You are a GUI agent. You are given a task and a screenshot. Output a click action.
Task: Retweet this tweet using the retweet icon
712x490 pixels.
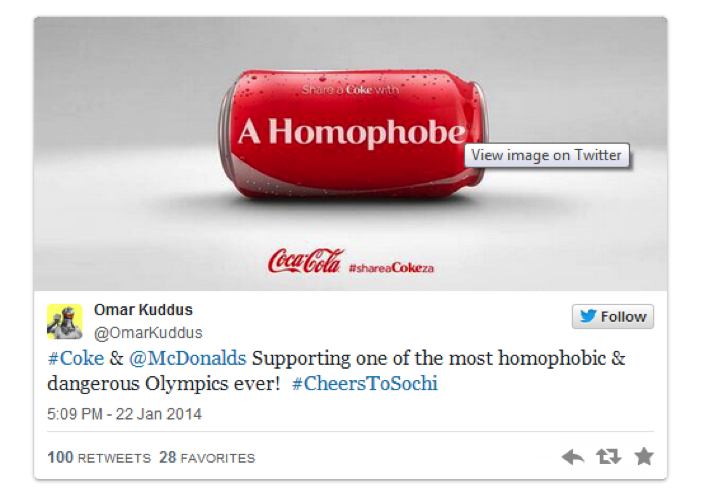tap(608, 456)
